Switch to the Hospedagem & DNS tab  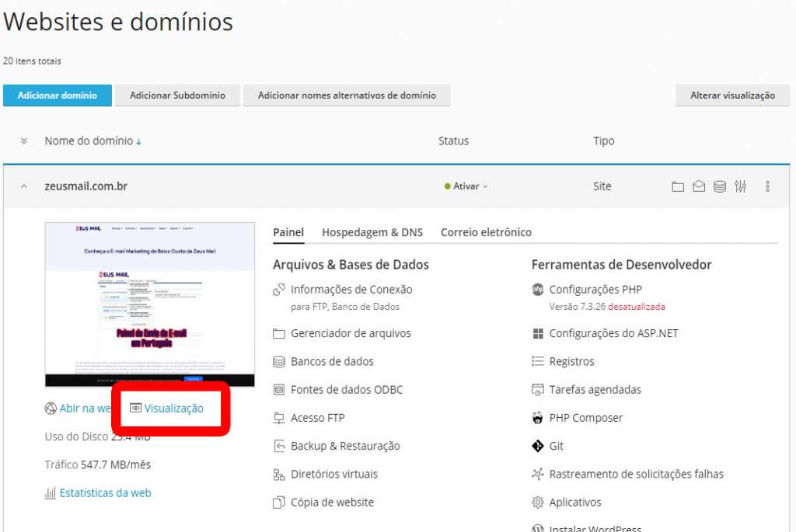tap(372, 232)
